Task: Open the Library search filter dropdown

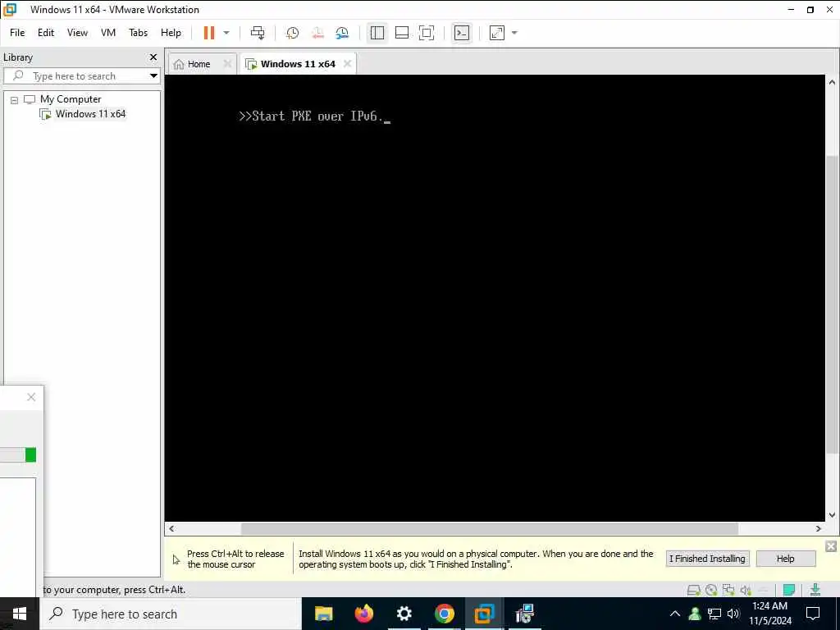Action: 153,76
